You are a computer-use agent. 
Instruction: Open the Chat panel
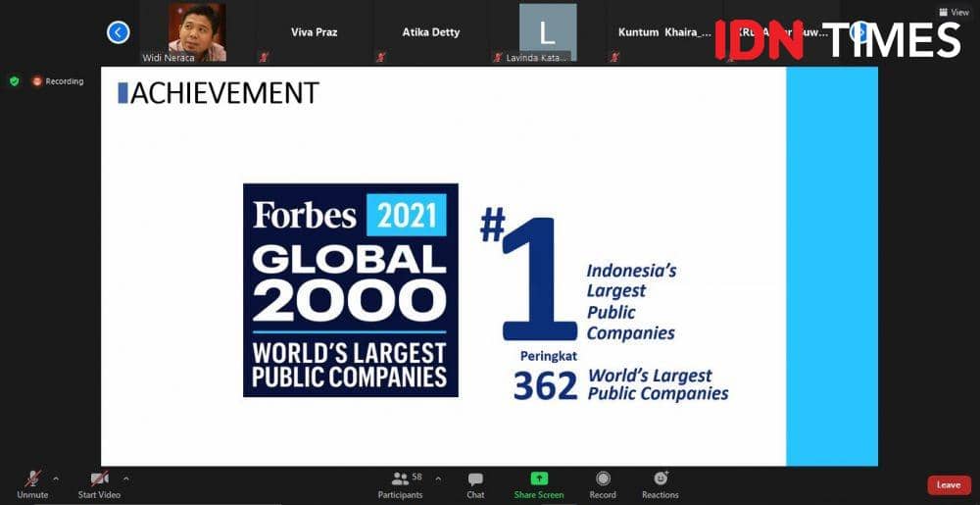pyautogui.click(x=475, y=480)
